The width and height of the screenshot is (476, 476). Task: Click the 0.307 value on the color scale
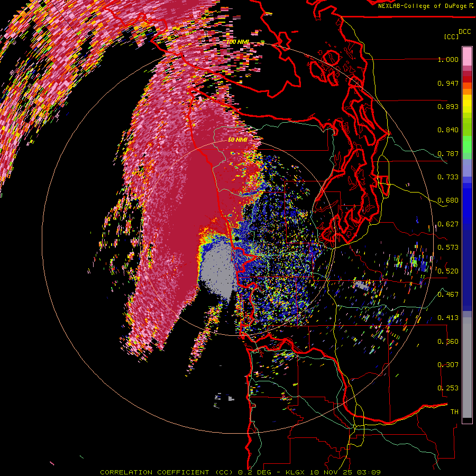448,364
